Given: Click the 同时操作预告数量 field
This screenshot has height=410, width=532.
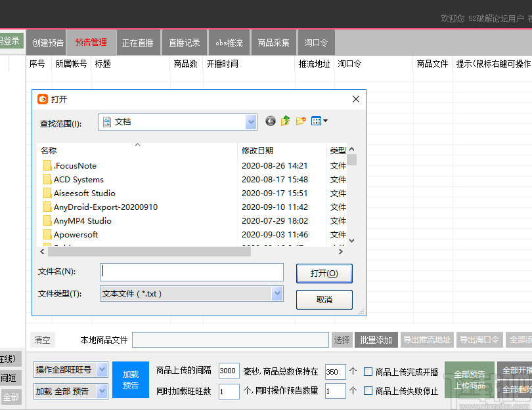Looking at the screenshot, I should 335,391.
